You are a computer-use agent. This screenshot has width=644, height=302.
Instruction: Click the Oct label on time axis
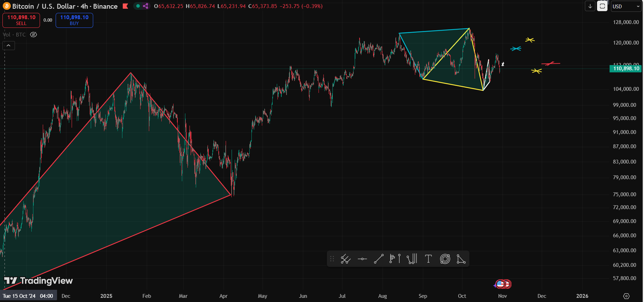point(462,296)
